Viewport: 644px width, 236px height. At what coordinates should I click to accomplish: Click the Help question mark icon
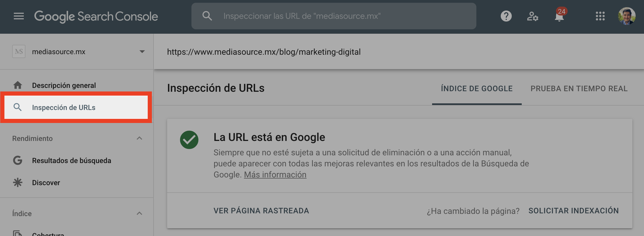click(x=506, y=16)
